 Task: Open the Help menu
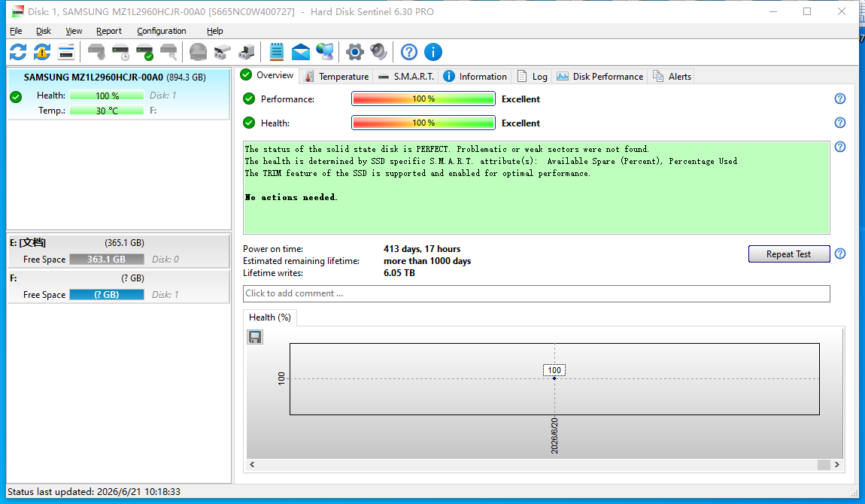point(214,31)
